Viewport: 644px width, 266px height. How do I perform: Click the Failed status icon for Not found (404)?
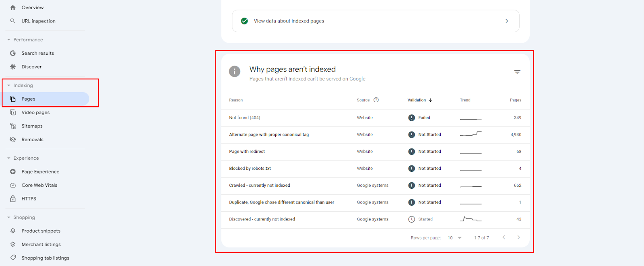(411, 118)
